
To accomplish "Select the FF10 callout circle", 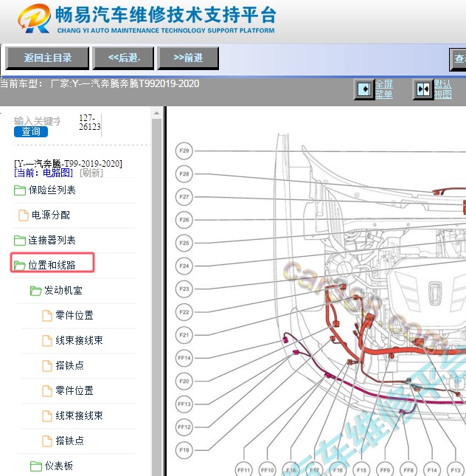I will click(x=267, y=469).
